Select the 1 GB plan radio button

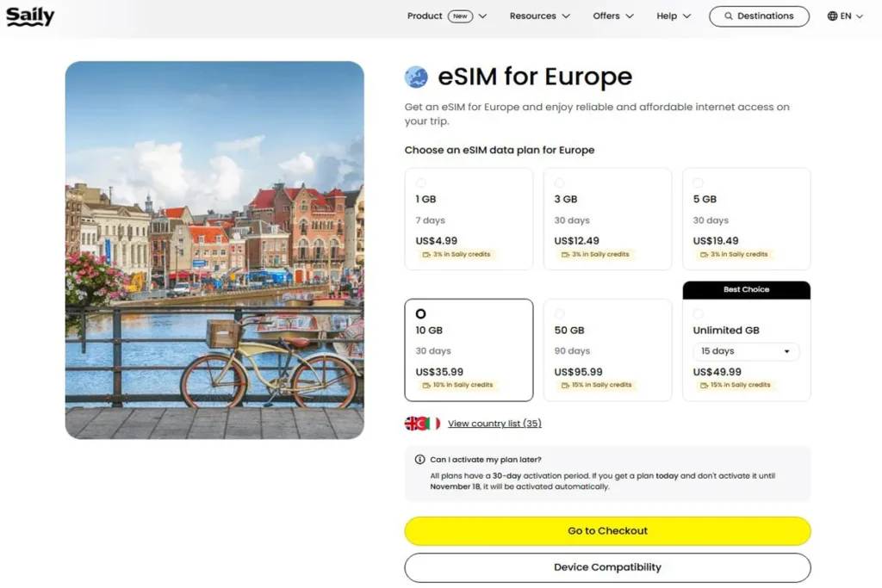pos(421,182)
